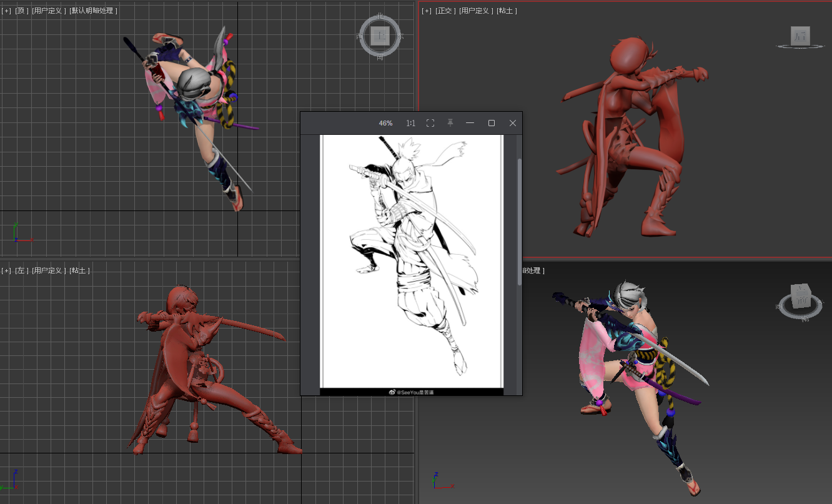
Task: Open 粘土 shading menu in the left viewport
Action: (80, 270)
